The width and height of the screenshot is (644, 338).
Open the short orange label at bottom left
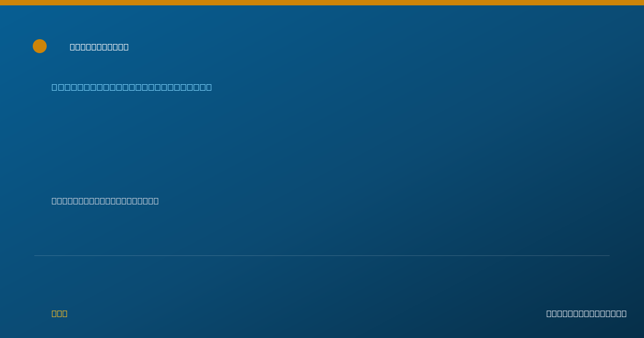(60, 313)
